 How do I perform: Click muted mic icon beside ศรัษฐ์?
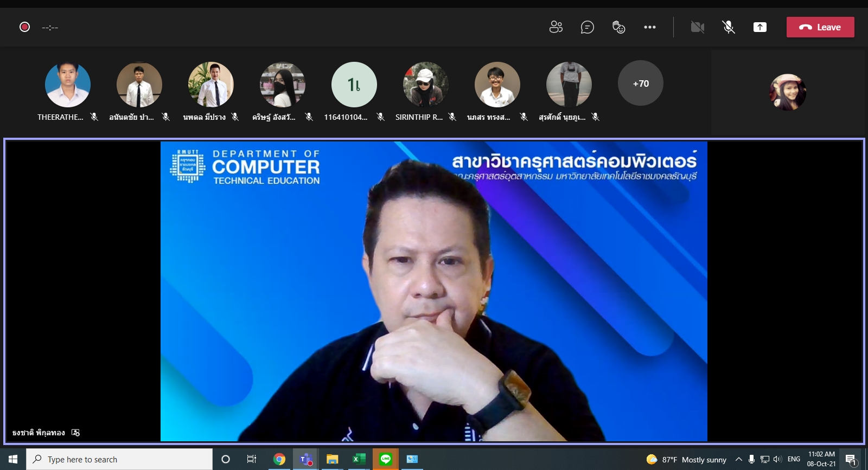point(309,117)
